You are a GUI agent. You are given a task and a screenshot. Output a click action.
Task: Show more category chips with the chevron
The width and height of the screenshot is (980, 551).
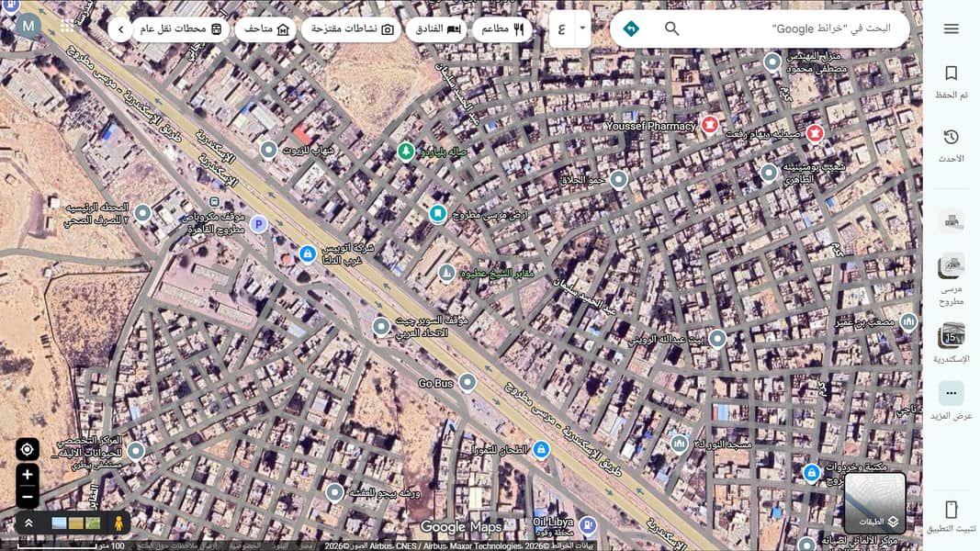tap(120, 29)
